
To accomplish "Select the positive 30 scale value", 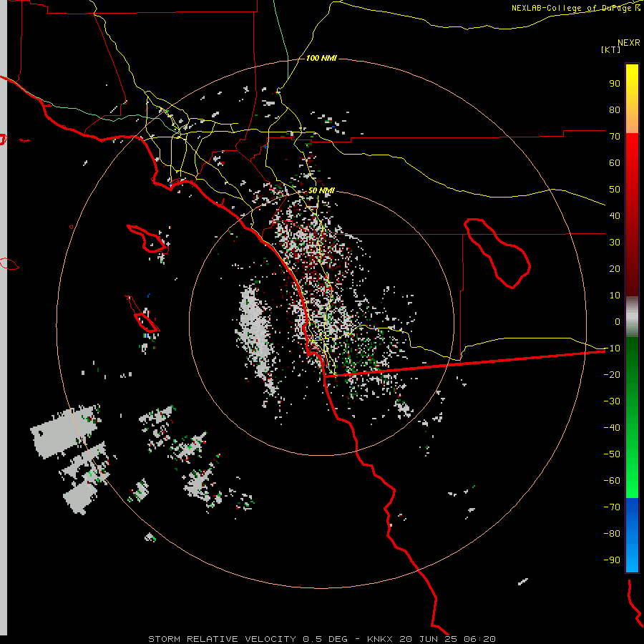I will click(615, 243).
